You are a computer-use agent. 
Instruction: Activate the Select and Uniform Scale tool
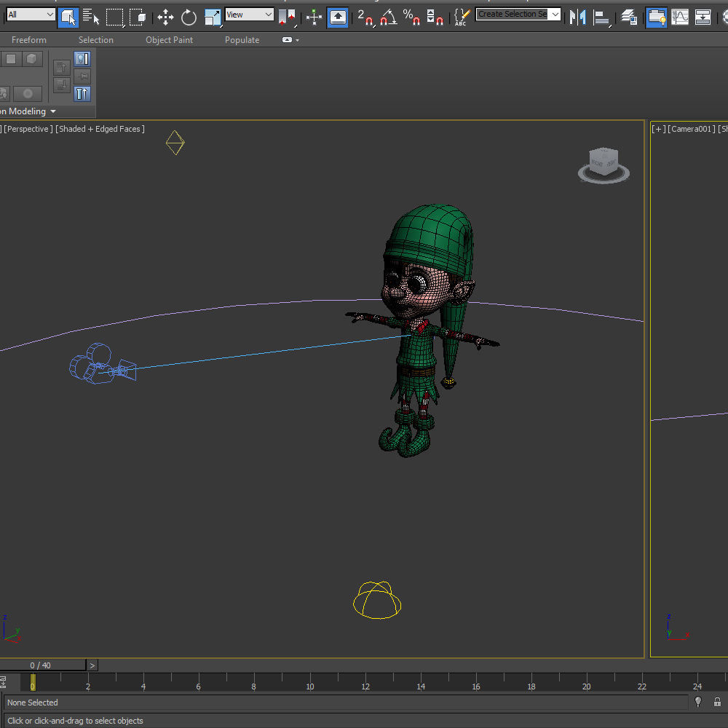(212, 17)
